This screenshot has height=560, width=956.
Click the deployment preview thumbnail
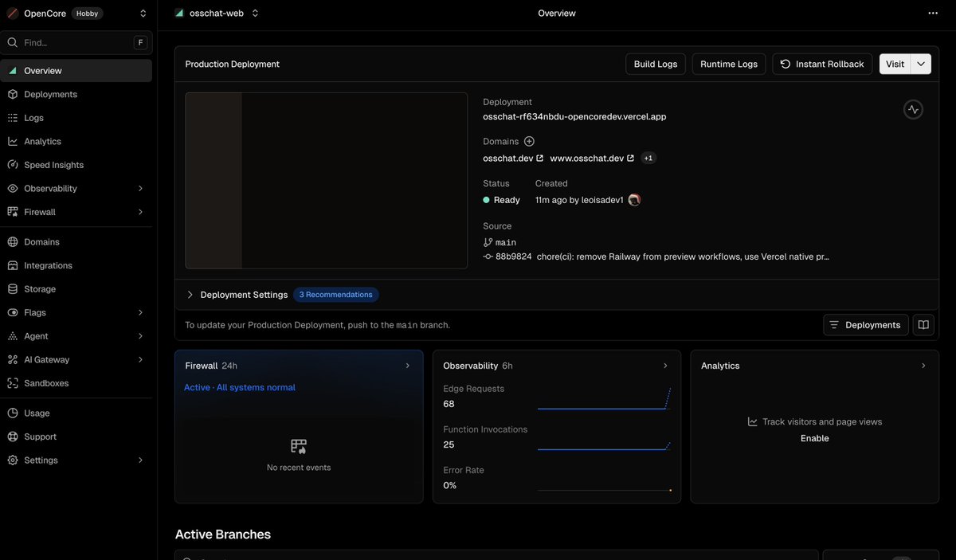click(x=327, y=181)
